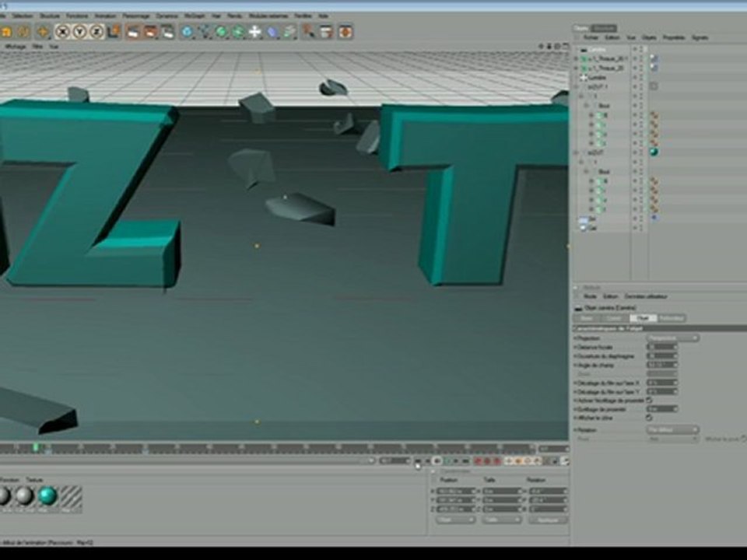
Task: Toggle the Z axis lock icon
Action: pyautogui.click(x=96, y=32)
